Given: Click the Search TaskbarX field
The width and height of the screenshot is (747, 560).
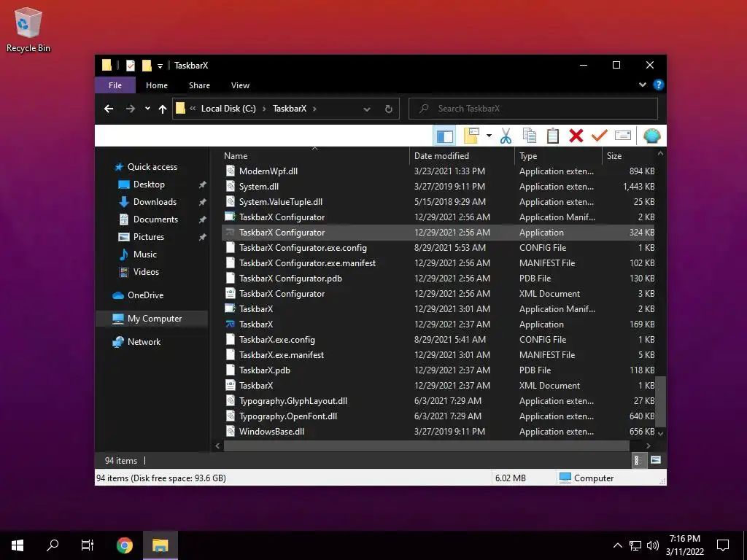Looking at the screenshot, I should point(533,109).
